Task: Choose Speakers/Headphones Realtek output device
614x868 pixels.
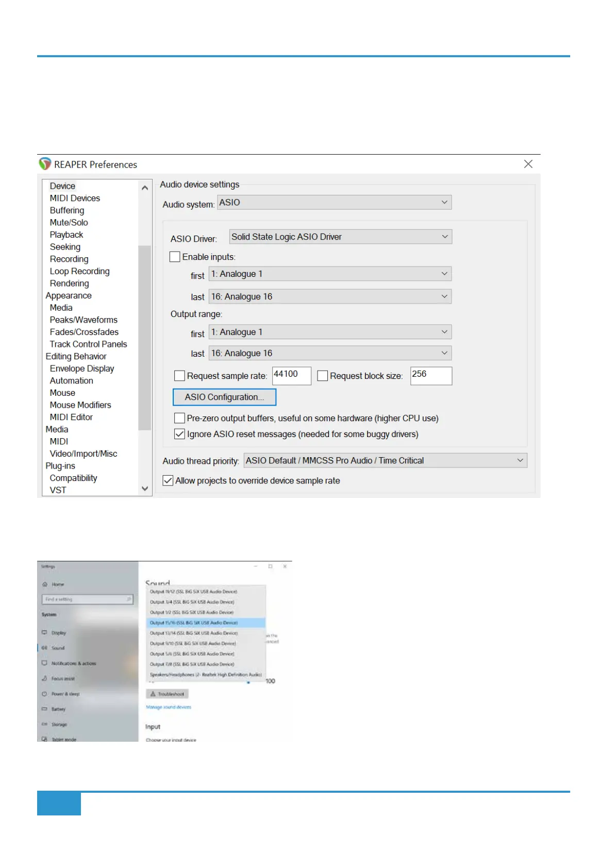Action: click(x=206, y=674)
